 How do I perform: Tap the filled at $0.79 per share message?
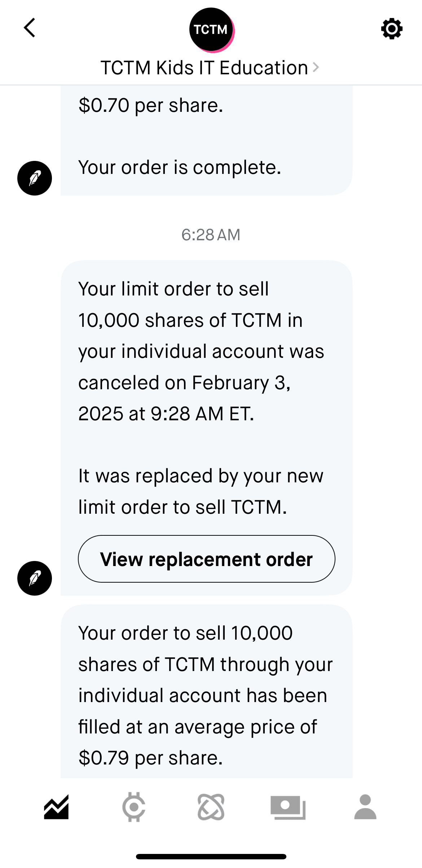point(205,695)
